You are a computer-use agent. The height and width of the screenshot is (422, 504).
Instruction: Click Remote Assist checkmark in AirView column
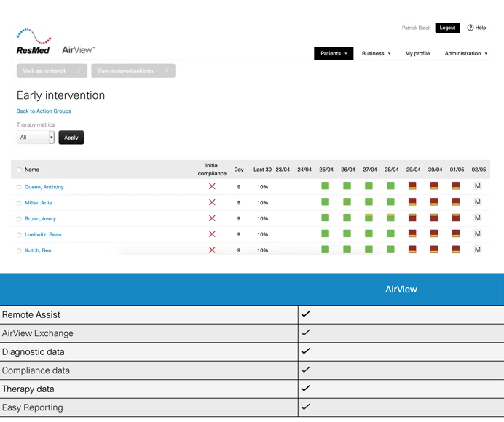pos(306,314)
